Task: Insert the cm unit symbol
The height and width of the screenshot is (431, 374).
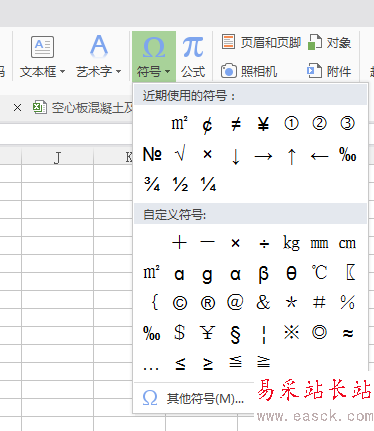Action: point(347,244)
